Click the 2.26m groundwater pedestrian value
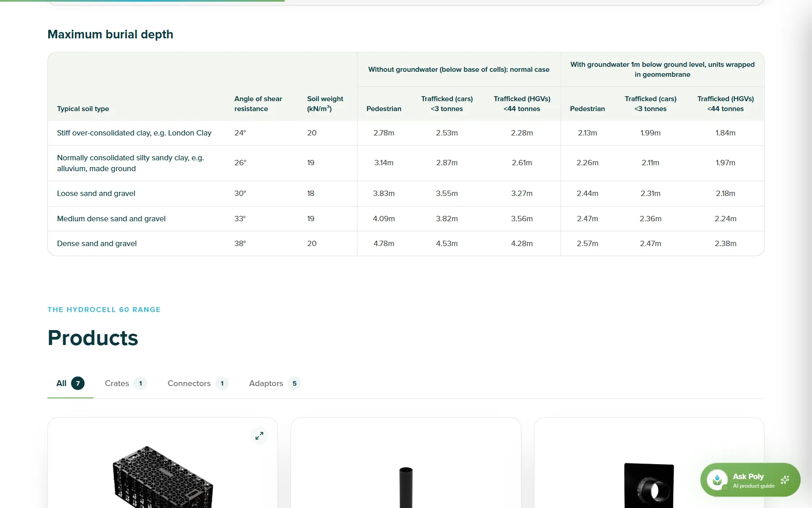This screenshot has height=508, width=812. pyautogui.click(x=587, y=163)
